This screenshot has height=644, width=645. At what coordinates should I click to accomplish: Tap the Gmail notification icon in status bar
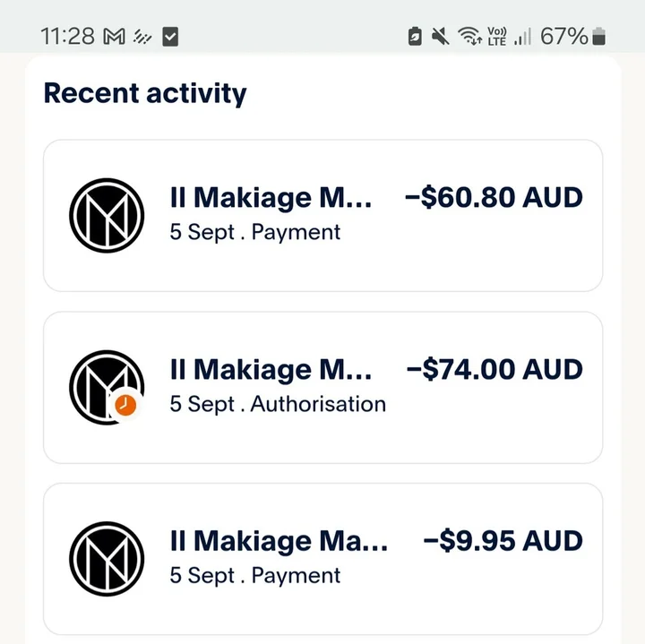click(x=114, y=37)
